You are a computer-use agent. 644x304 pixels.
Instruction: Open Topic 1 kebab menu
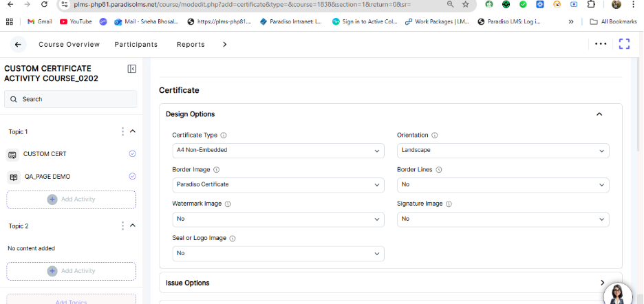click(x=122, y=131)
